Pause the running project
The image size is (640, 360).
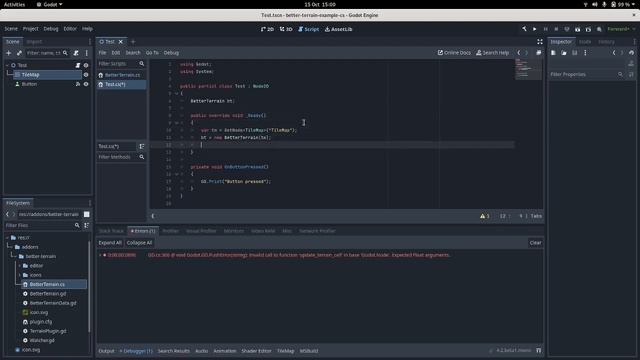click(x=545, y=29)
